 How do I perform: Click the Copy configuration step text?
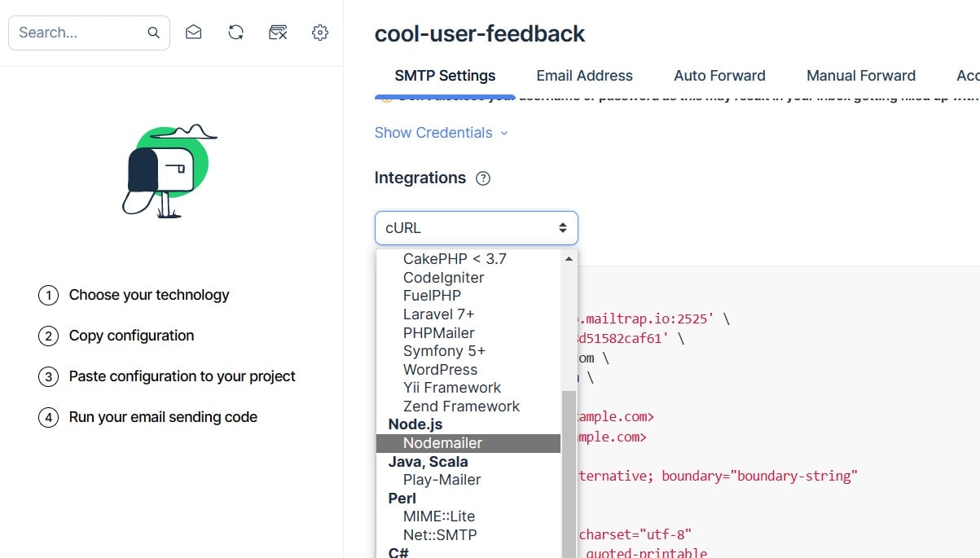click(131, 336)
